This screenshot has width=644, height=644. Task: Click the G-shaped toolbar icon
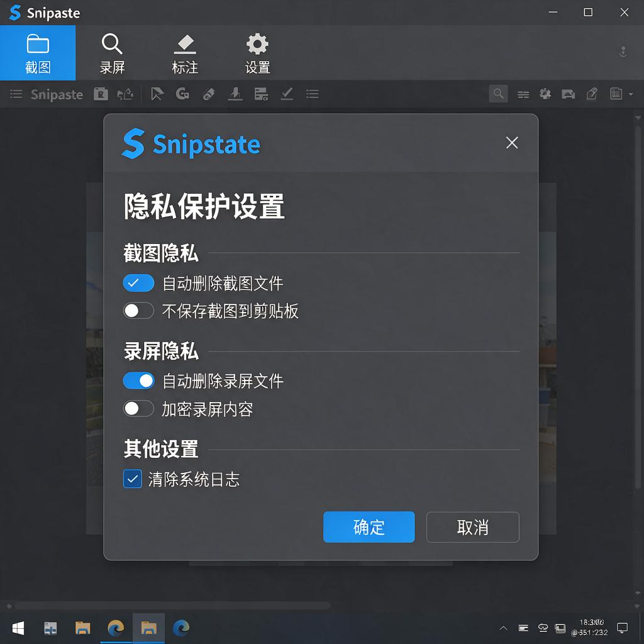[182, 94]
